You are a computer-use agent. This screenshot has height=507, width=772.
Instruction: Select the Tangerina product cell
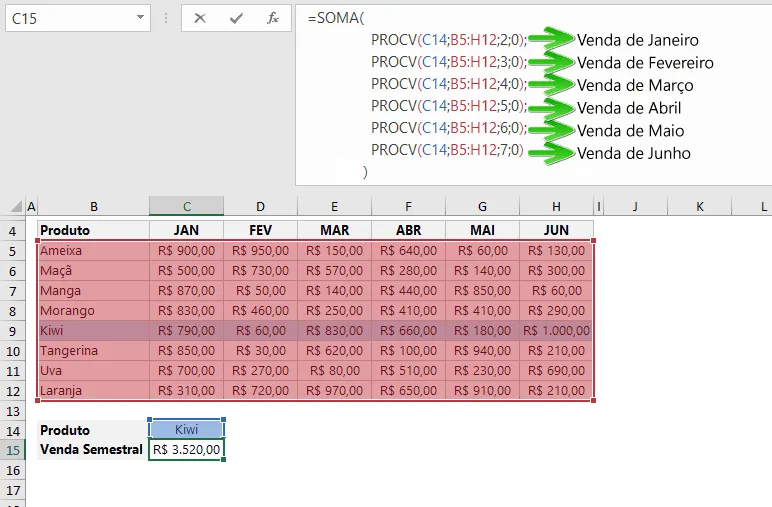click(93, 351)
